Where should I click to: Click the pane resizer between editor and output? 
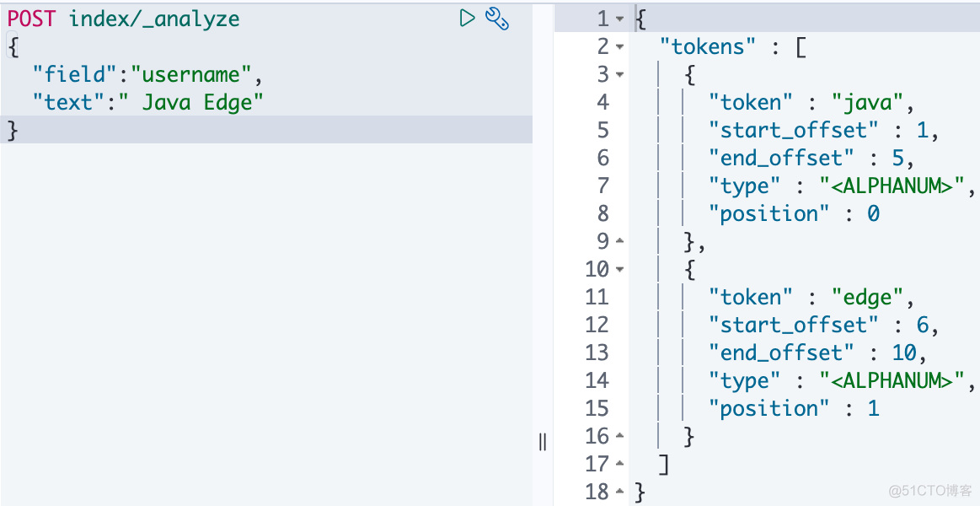543,441
